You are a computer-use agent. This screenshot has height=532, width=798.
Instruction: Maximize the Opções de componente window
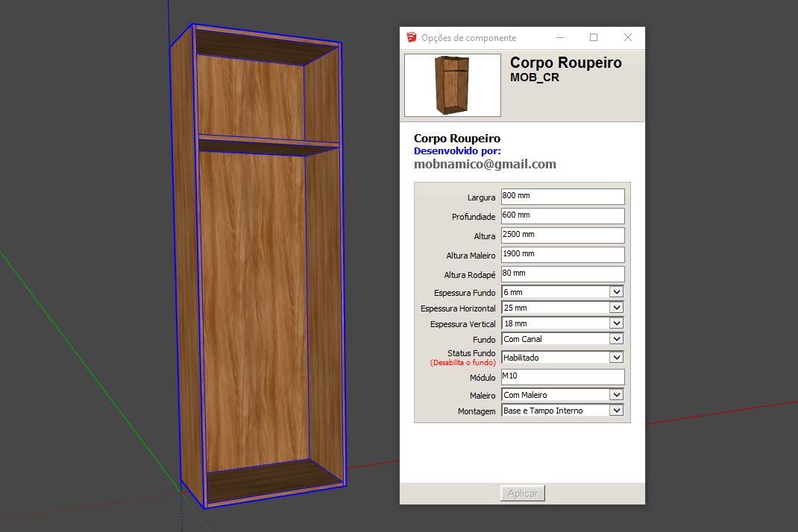[x=594, y=38]
